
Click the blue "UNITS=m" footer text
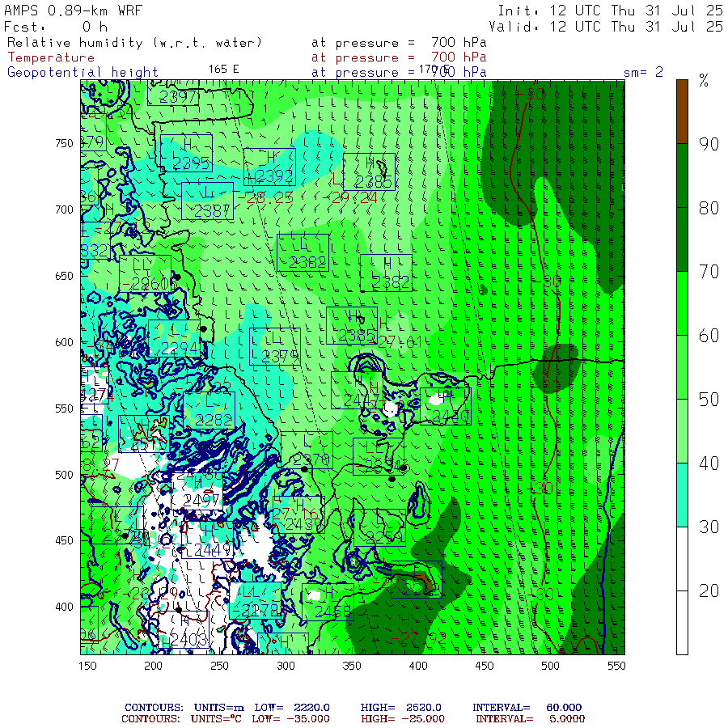218,708
